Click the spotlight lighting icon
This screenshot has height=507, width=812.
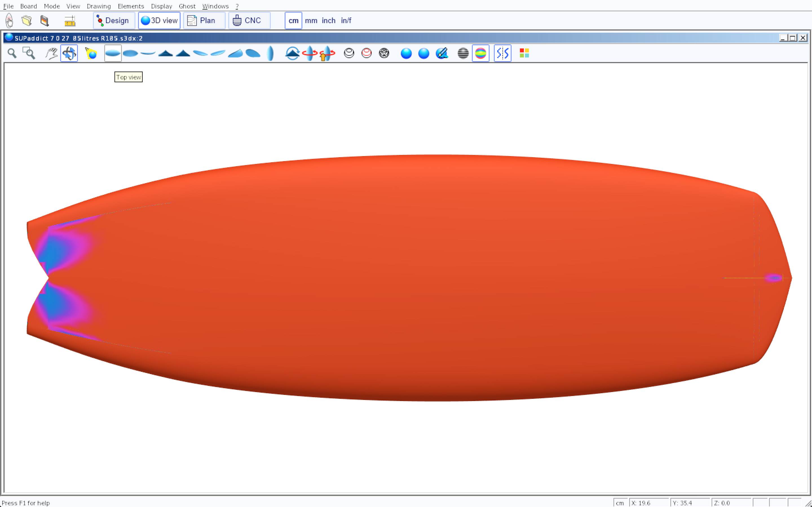pyautogui.click(x=91, y=53)
